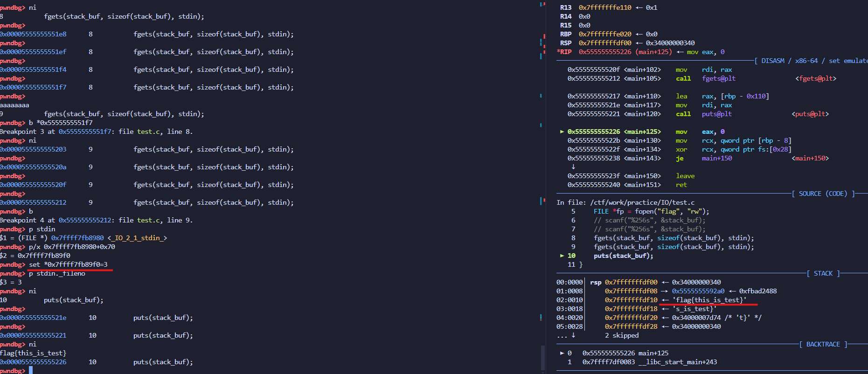Click the RSP register label
The height and width of the screenshot is (374, 868).
(x=566, y=43)
